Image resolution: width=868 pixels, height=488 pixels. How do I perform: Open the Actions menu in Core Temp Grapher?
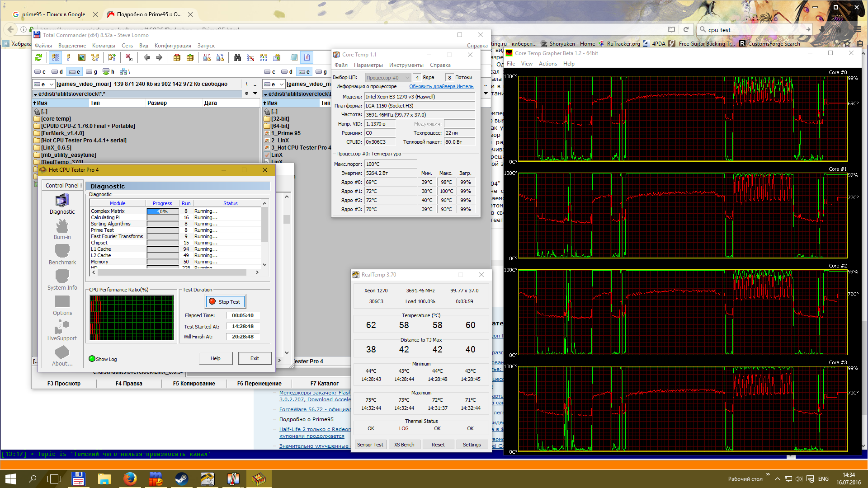(547, 64)
